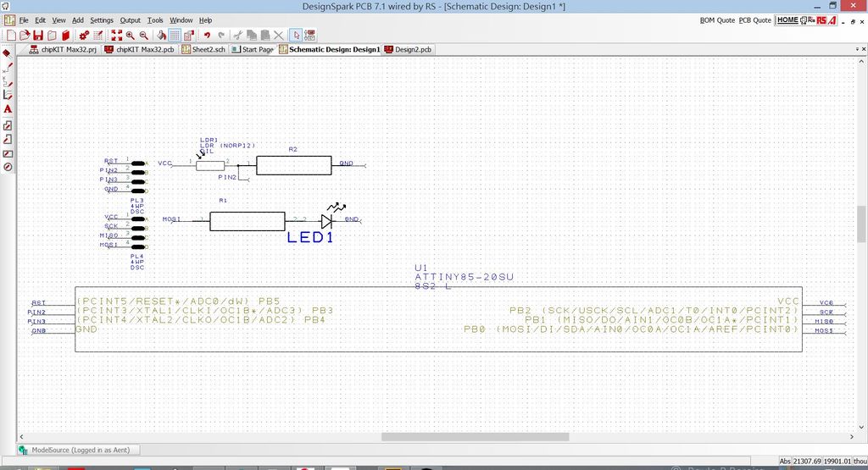Viewport: 868px width, 470px height.
Task: Select the PL4 connector symbol
Action: point(138,233)
